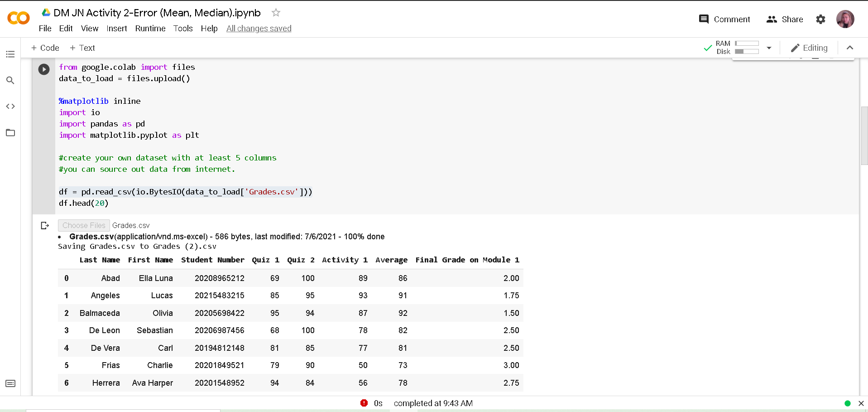
Task: Click the 'First Name' column header
Action: click(x=150, y=260)
